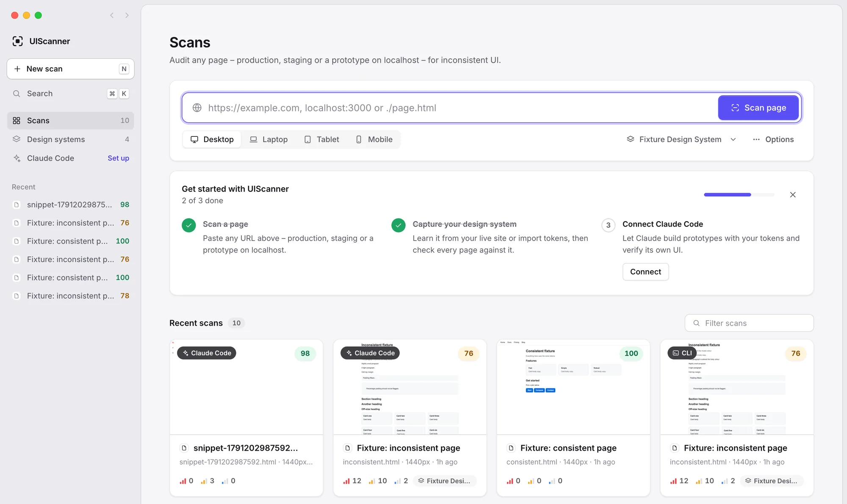Click the CLI badge on scan card
Image resolution: width=847 pixels, height=504 pixels.
[682, 353]
